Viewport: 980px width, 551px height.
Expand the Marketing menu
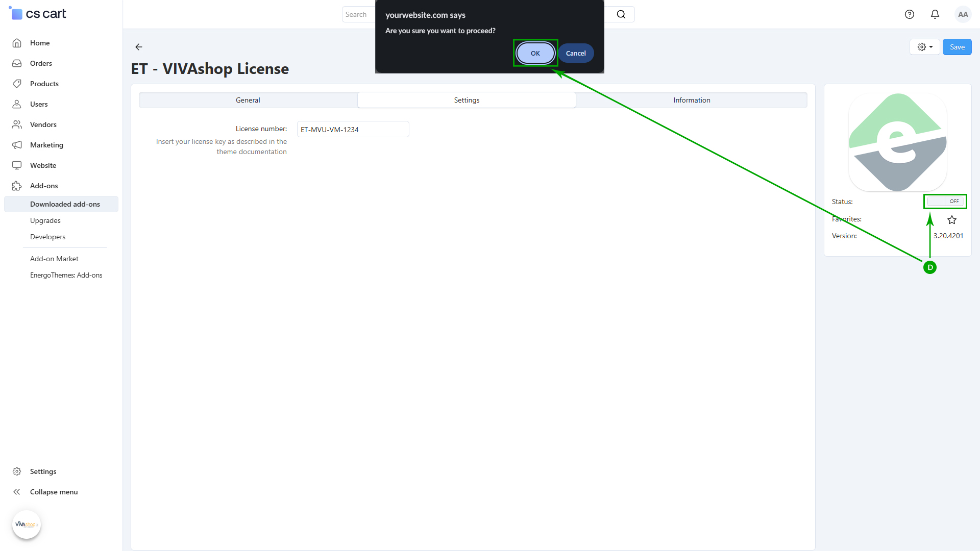46,145
